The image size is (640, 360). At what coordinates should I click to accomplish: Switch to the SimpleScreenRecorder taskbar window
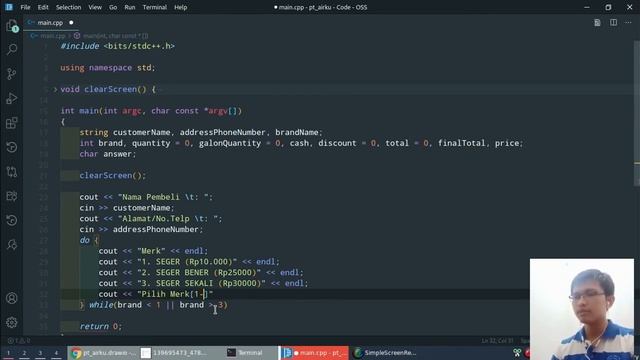coord(386,353)
